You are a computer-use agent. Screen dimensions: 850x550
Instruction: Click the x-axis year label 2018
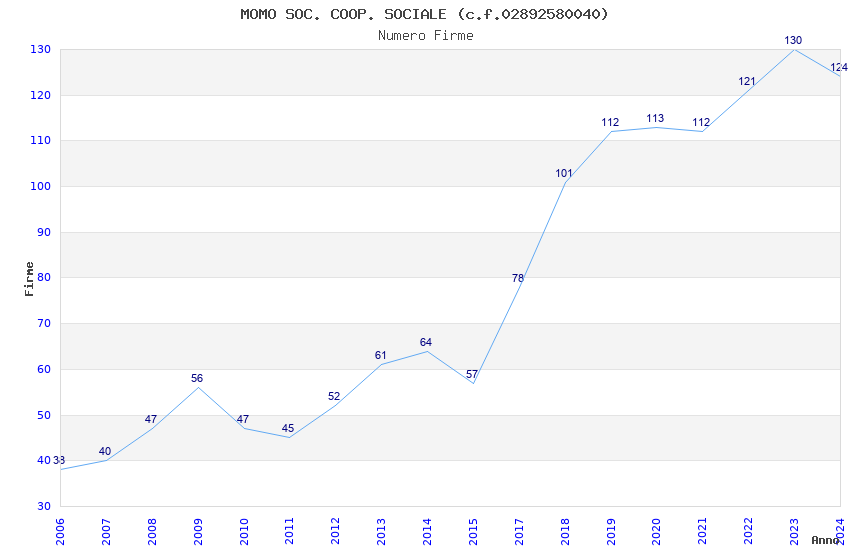pos(565,531)
